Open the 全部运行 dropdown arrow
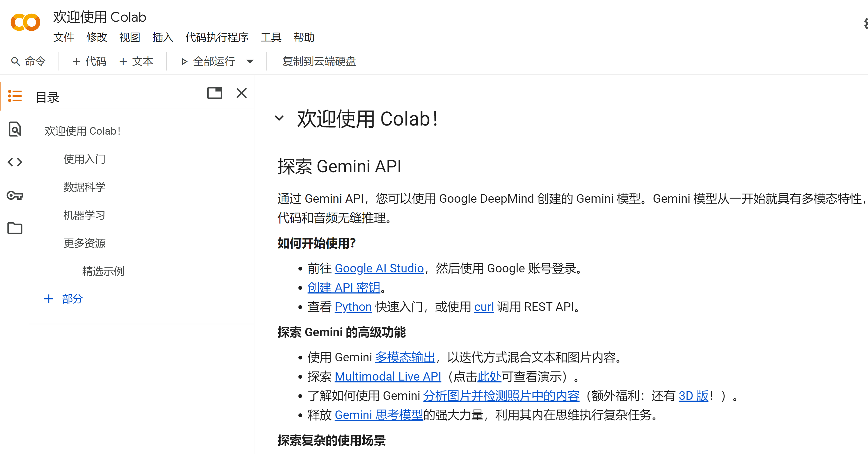Screen dimensions: 868x454 (250, 62)
